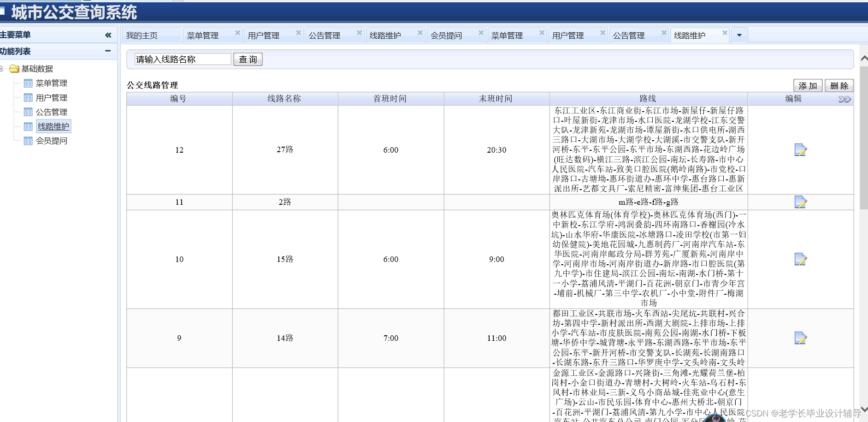Open the edit icon for 15路 route

click(x=800, y=259)
